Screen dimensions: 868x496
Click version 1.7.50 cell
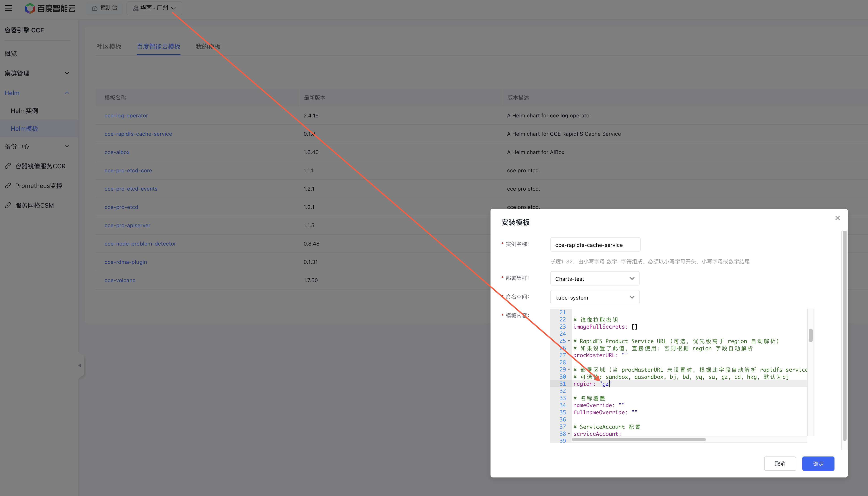pos(310,280)
